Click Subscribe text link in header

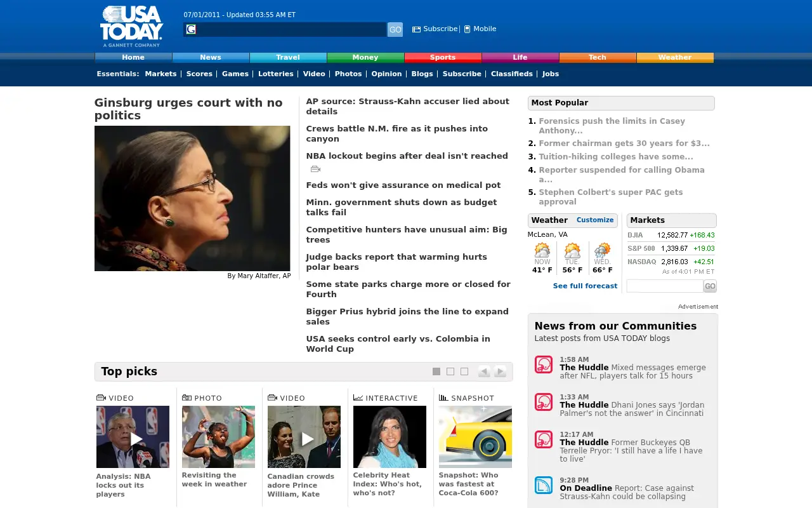click(440, 29)
